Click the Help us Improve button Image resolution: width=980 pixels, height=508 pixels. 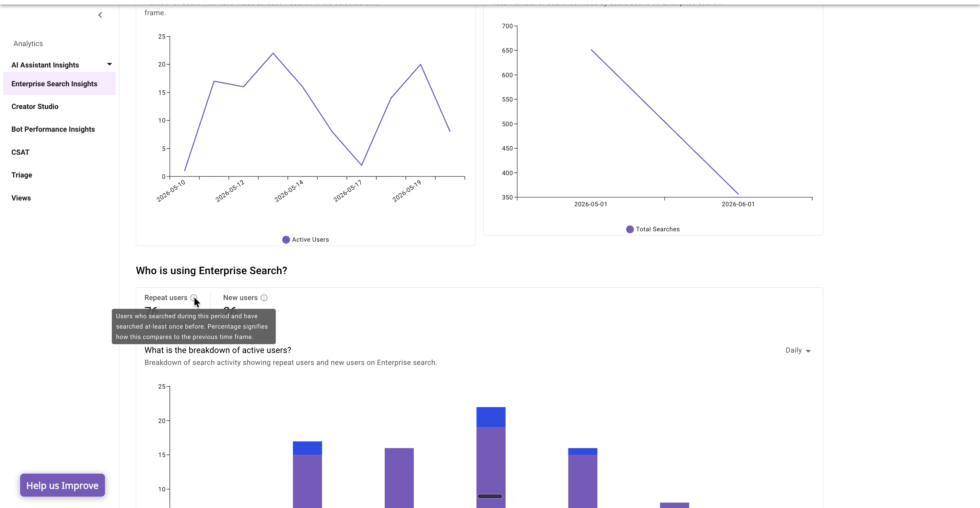[x=63, y=485]
